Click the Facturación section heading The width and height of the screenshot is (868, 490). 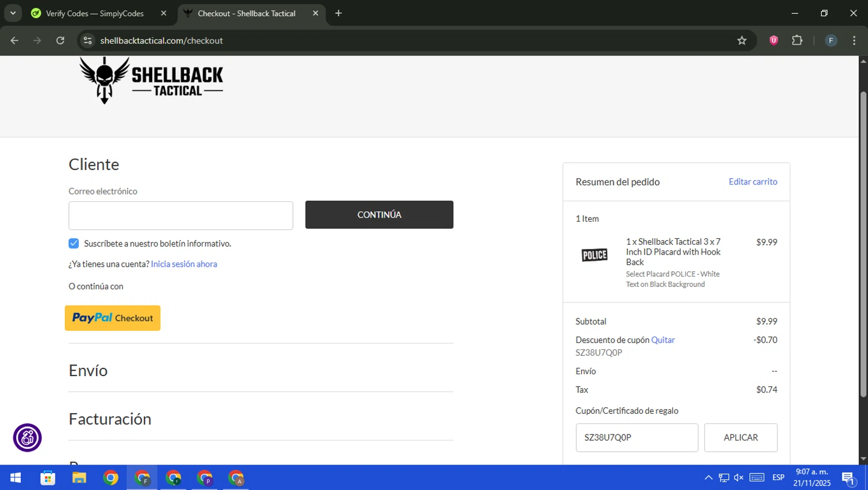(110, 419)
